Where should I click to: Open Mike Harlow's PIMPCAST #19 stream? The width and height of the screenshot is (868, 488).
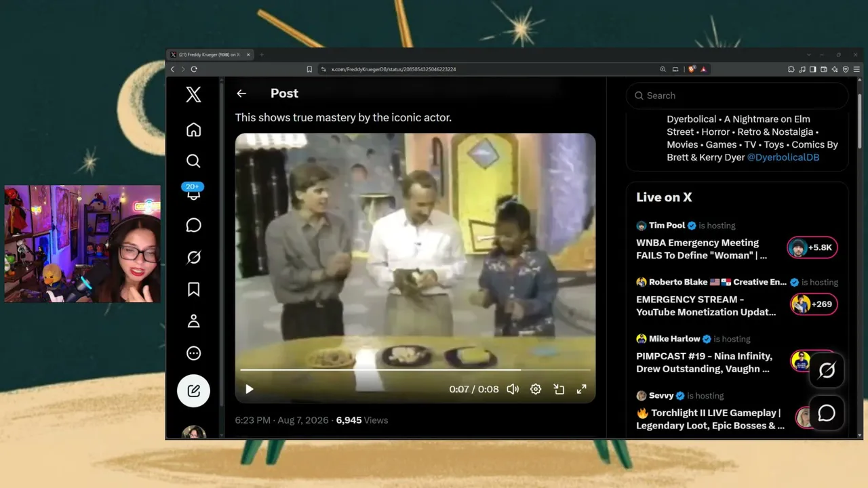[x=704, y=362]
